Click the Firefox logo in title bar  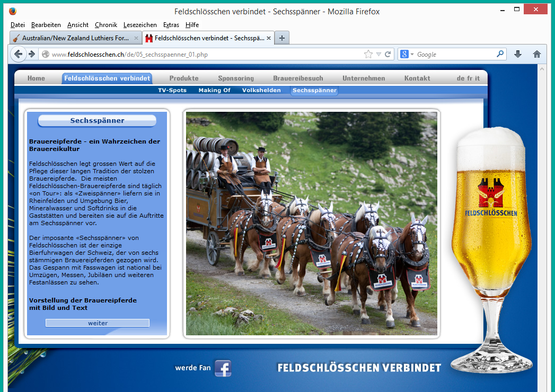[13, 11]
